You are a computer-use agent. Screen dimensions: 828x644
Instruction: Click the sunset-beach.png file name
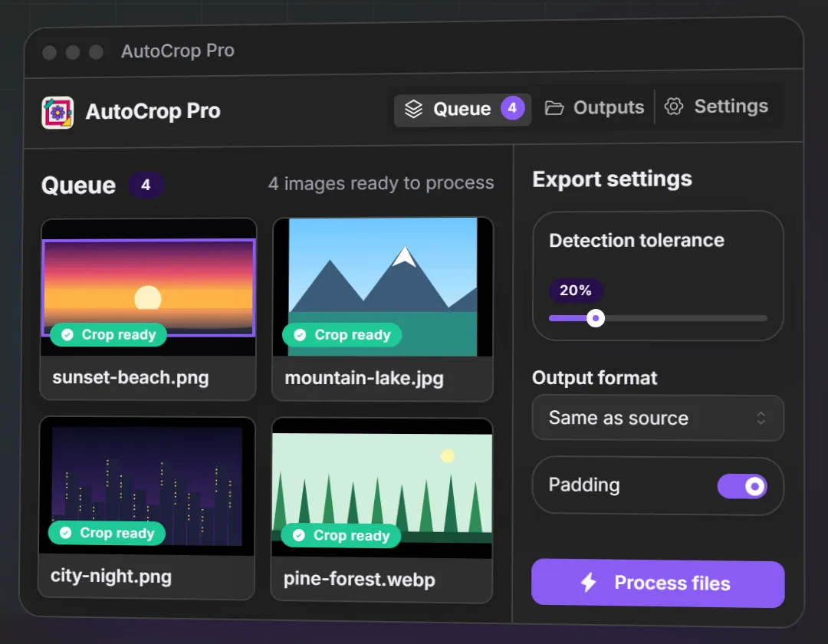click(130, 378)
